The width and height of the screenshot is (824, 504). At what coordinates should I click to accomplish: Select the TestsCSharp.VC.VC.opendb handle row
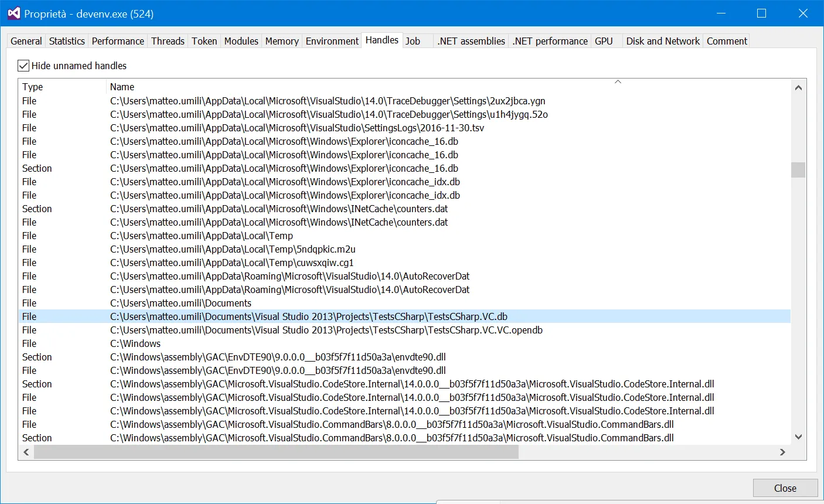pos(404,330)
